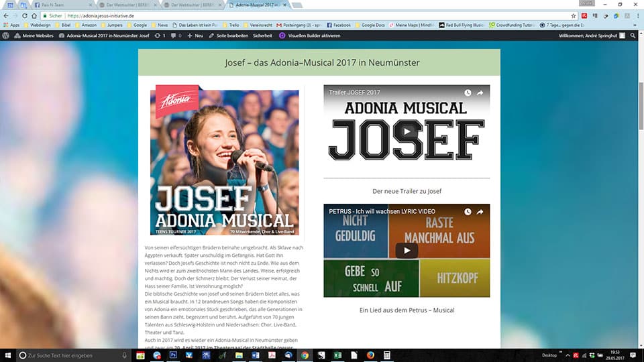Go back with the browser back arrow
The image size is (644, 362).
(6, 15)
